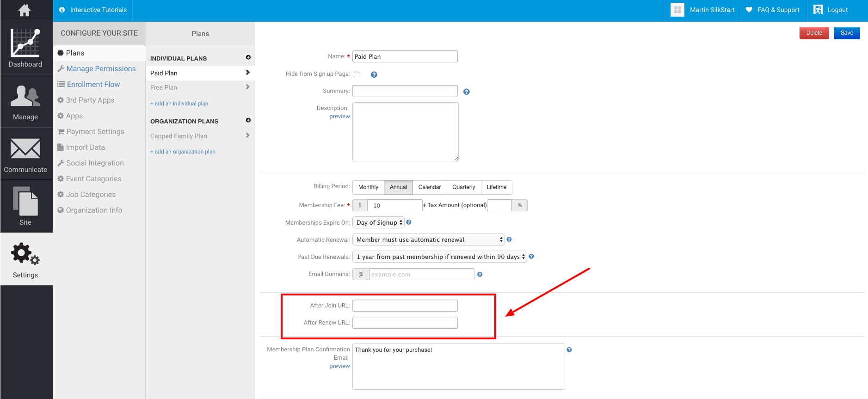
Task: Open the Past Due Renewals dropdown
Action: [x=439, y=257]
